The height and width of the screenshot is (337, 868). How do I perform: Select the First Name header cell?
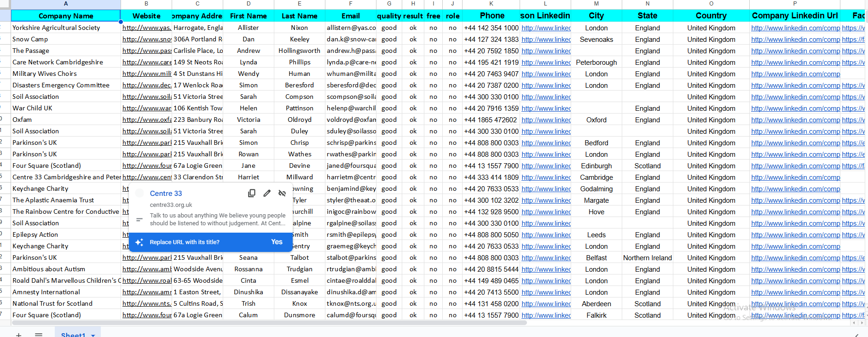249,16
